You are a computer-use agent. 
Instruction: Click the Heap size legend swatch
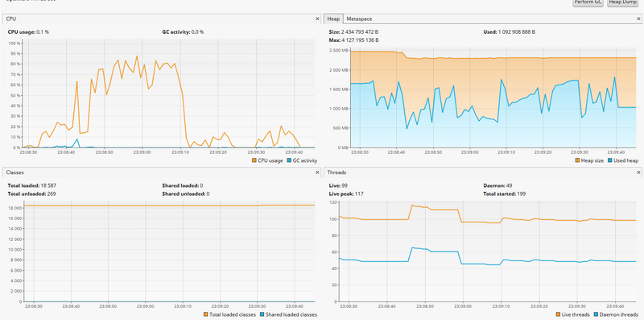pos(577,160)
